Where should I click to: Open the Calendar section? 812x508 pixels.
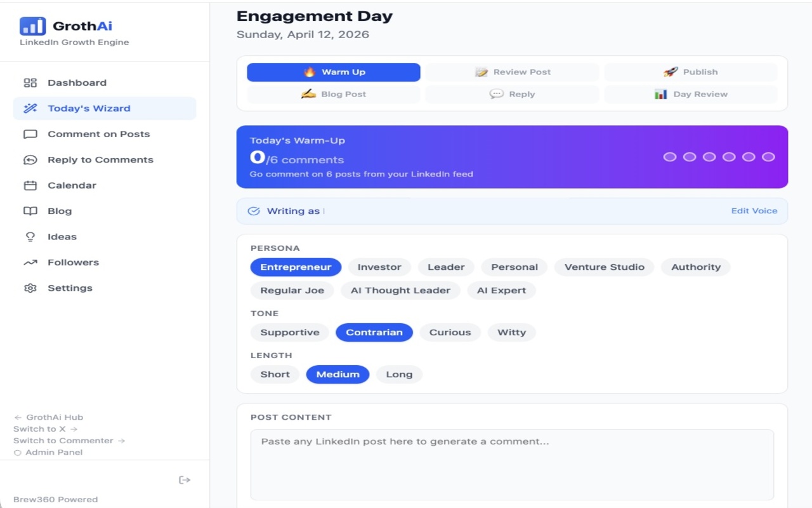[x=71, y=185]
